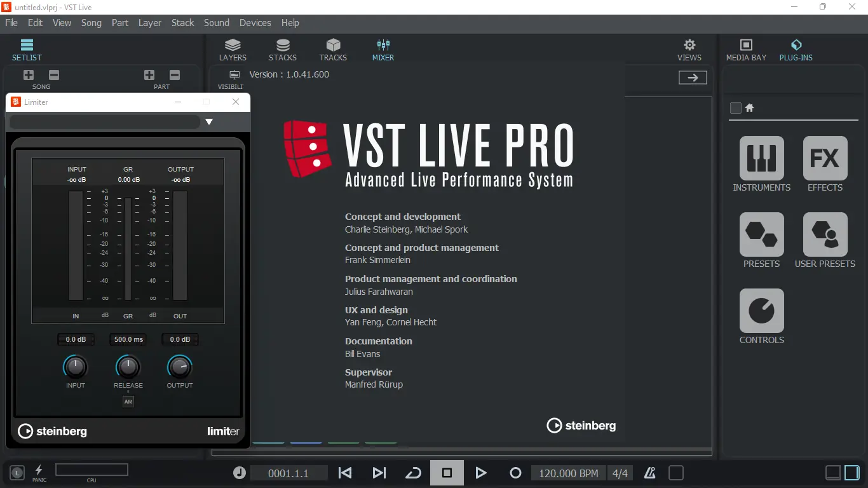Click the square button right of the metronome
The height and width of the screenshot is (488, 868).
pos(676,473)
